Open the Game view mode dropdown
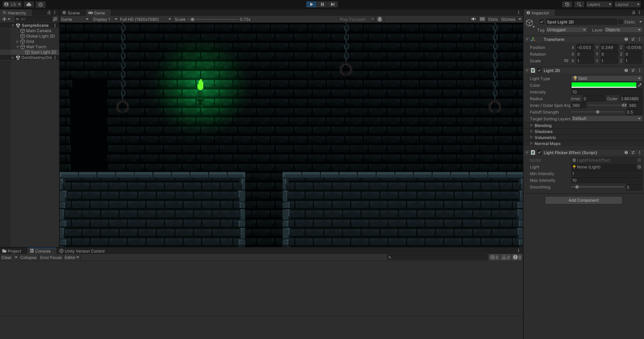This screenshot has width=644, height=339. tap(74, 19)
